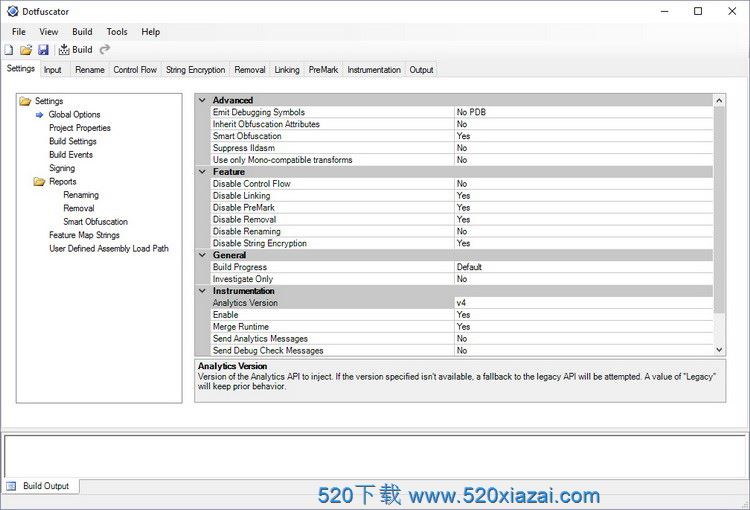This screenshot has width=750, height=510.
Task: Select Global Options in settings tree
Action: [74, 114]
